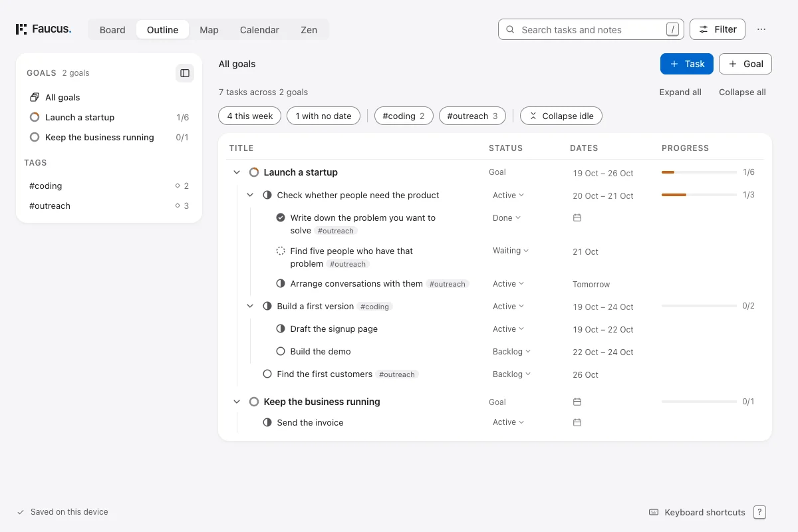Open Done status dropdown for Write down the problem
Screen dimensions: 798x532
[507, 218]
